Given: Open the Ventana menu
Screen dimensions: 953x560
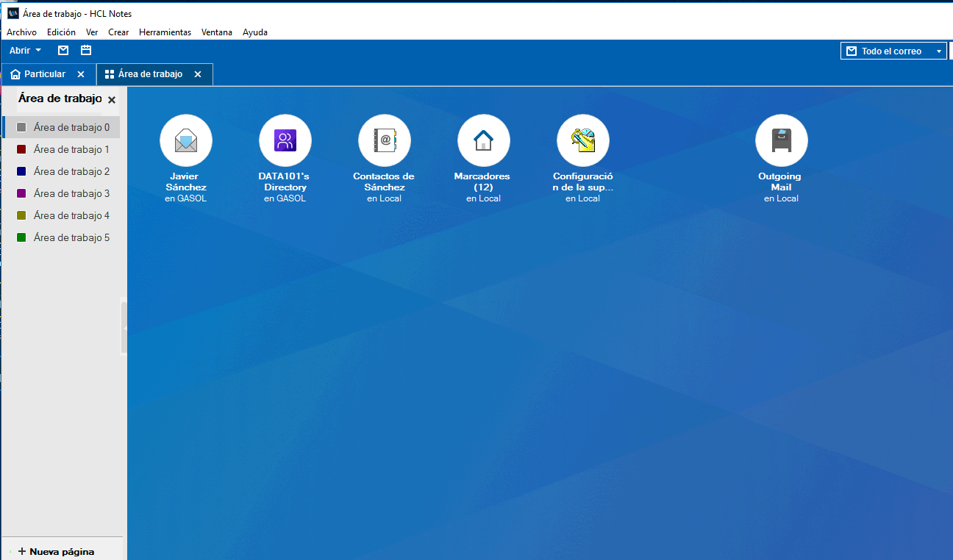Looking at the screenshot, I should pos(217,32).
